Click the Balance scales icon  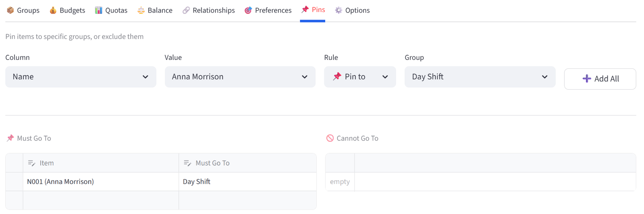click(x=141, y=10)
